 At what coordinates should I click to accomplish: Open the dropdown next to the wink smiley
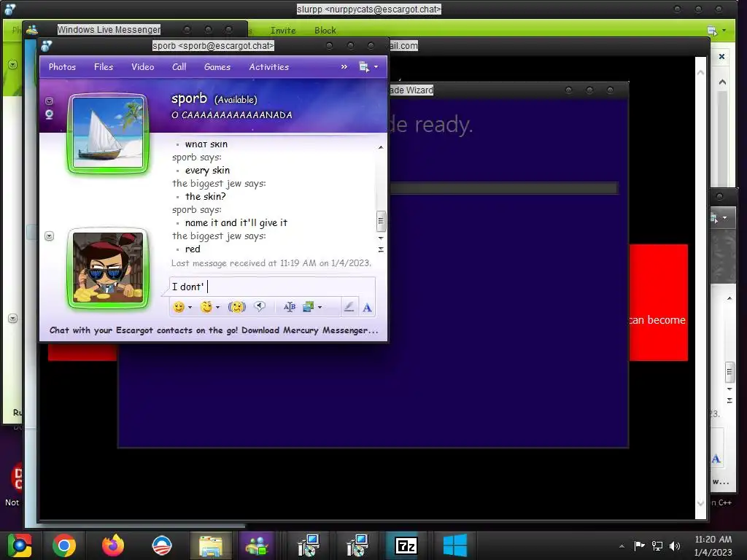point(217,308)
